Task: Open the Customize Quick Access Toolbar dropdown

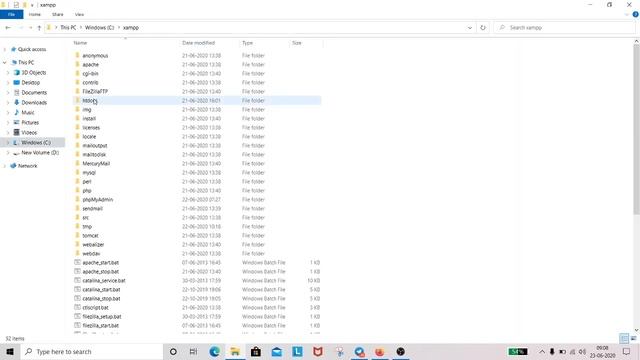Action: tap(32, 5)
